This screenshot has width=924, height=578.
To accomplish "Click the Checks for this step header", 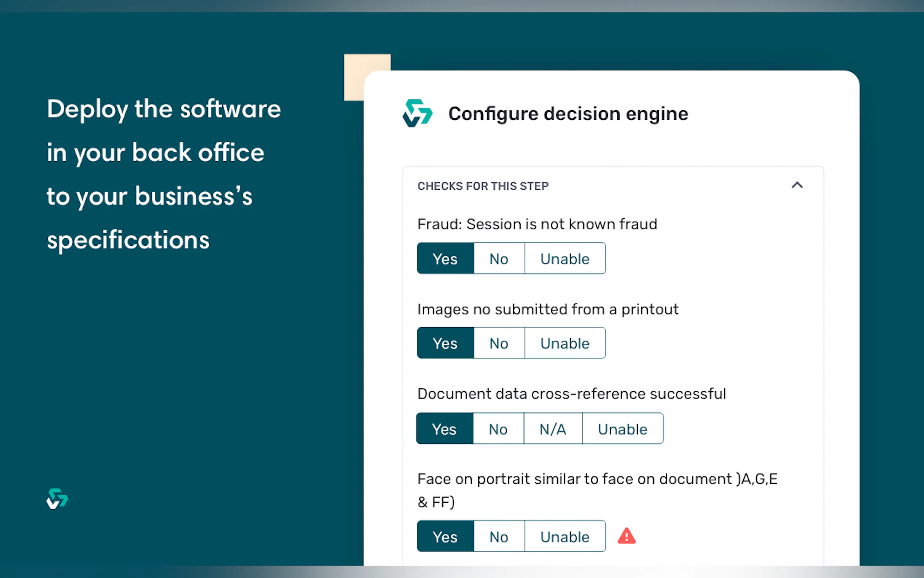I will click(483, 186).
